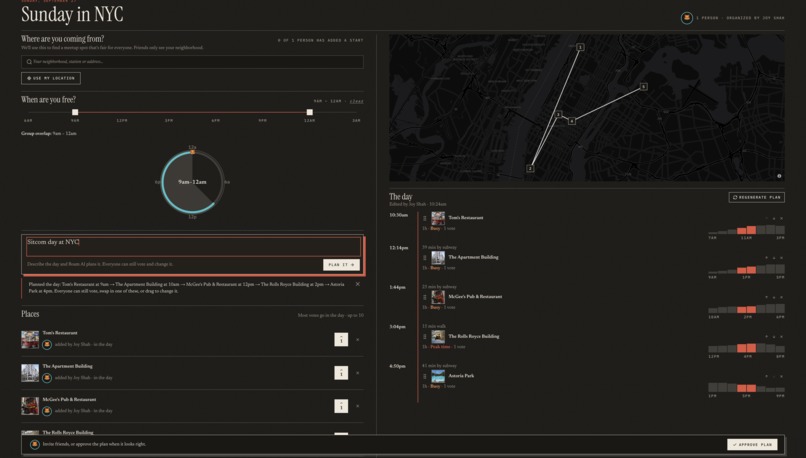Viewport: 806px width, 458px height.
Task: Click the 'Astoria Park' stop name
Action: pyautogui.click(x=461, y=376)
